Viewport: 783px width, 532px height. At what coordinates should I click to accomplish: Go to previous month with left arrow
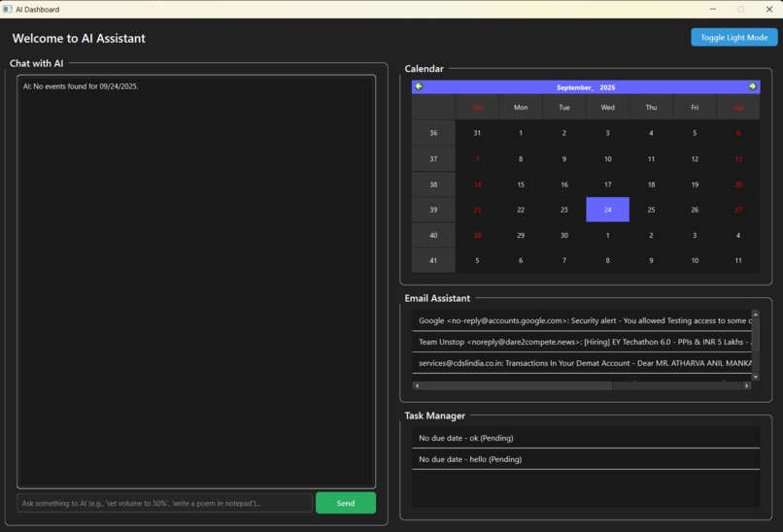[419, 86]
